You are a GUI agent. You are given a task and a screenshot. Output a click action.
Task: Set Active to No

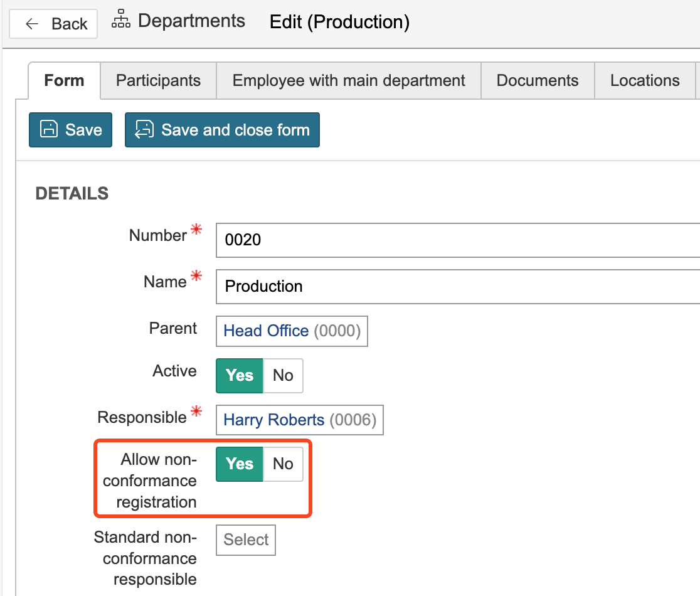pyautogui.click(x=283, y=375)
